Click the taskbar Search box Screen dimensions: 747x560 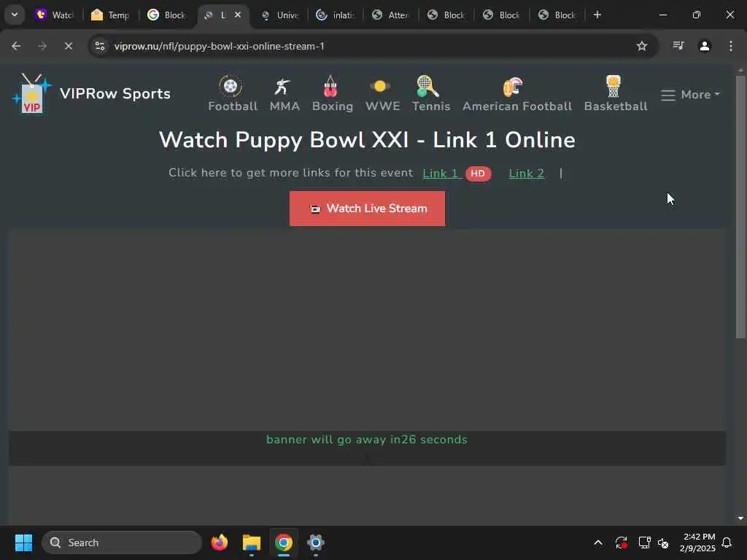[x=122, y=542]
